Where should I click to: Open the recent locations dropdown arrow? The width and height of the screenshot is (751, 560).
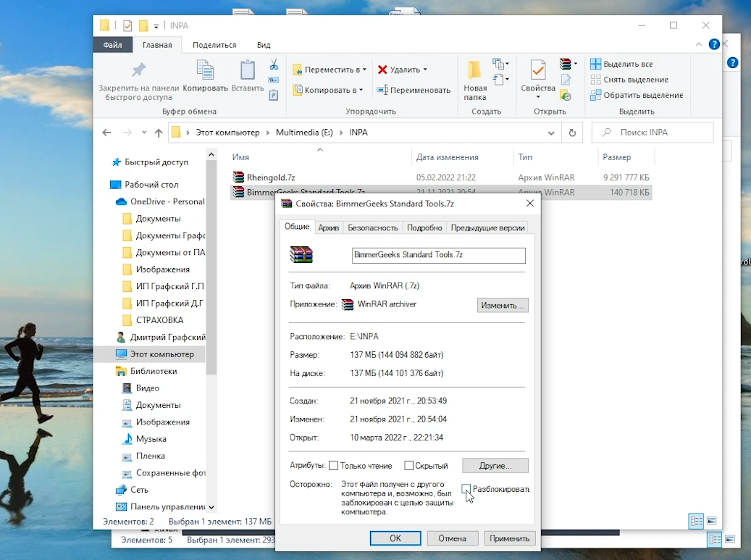(x=144, y=133)
